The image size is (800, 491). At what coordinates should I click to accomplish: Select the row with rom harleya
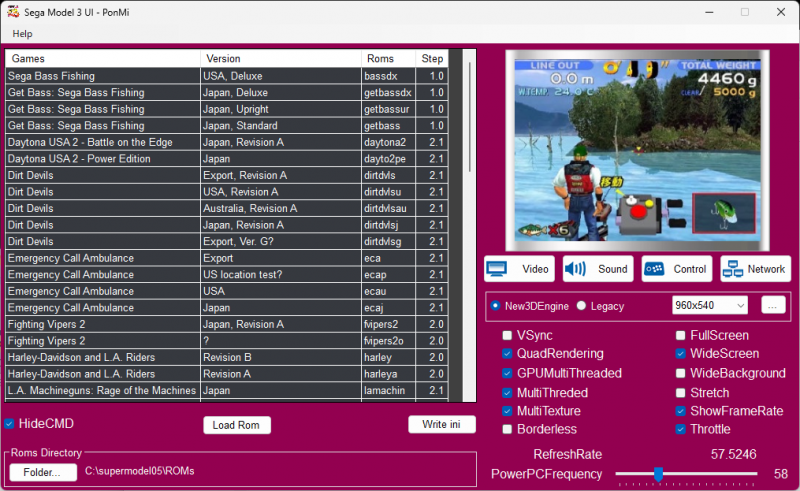227,374
